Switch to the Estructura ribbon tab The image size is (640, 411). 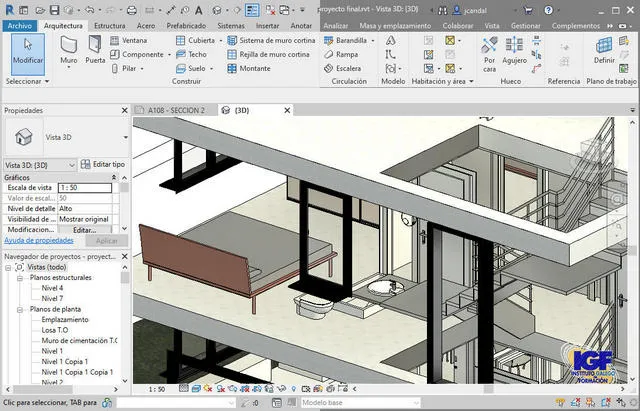(x=109, y=26)
